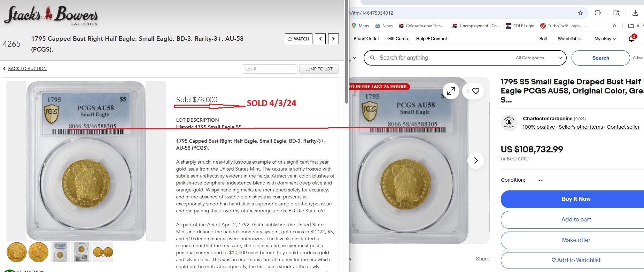644x272 pixels.
Task: Open the browser downloads icon
Action: coord(635,13)
